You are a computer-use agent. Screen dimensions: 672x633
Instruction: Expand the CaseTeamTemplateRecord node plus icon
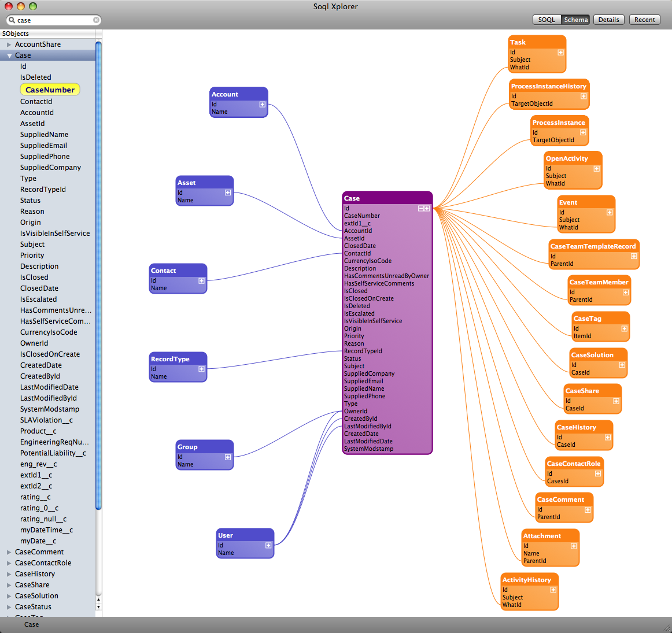click(x=634, y=257)
